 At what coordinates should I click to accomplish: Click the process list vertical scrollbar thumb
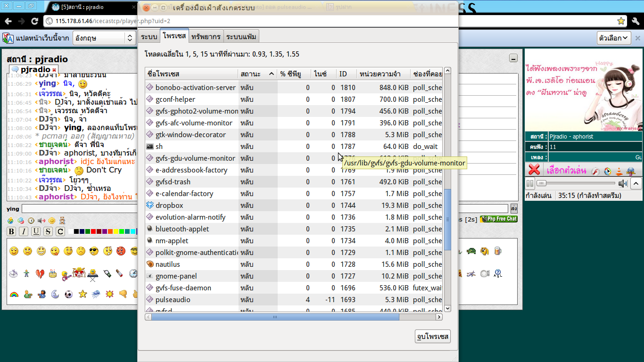pos(448,219)
